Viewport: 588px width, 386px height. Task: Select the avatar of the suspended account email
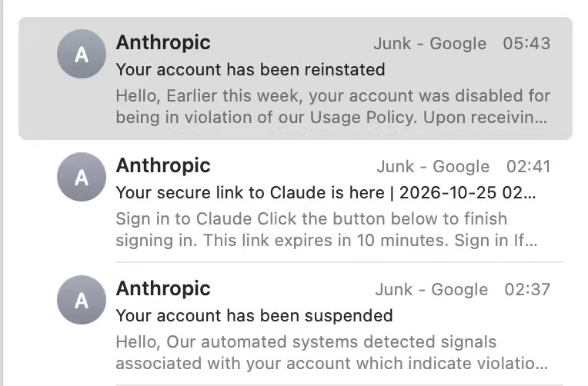coord(82,300)
